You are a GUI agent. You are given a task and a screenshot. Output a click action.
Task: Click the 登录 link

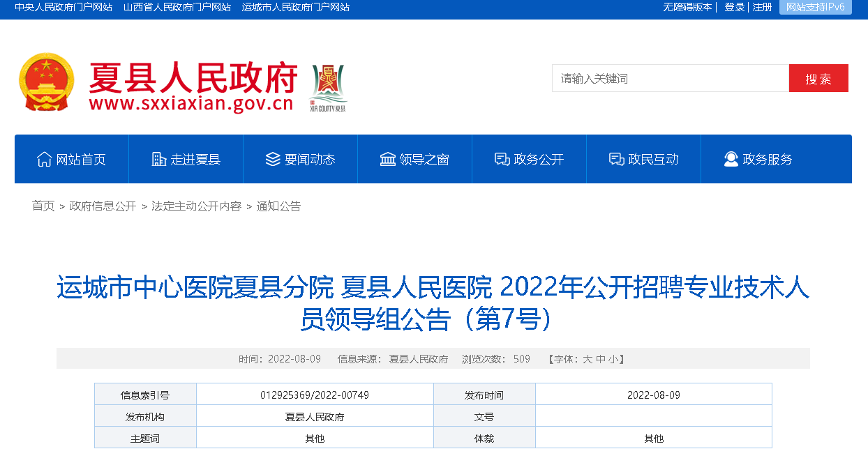735,7
